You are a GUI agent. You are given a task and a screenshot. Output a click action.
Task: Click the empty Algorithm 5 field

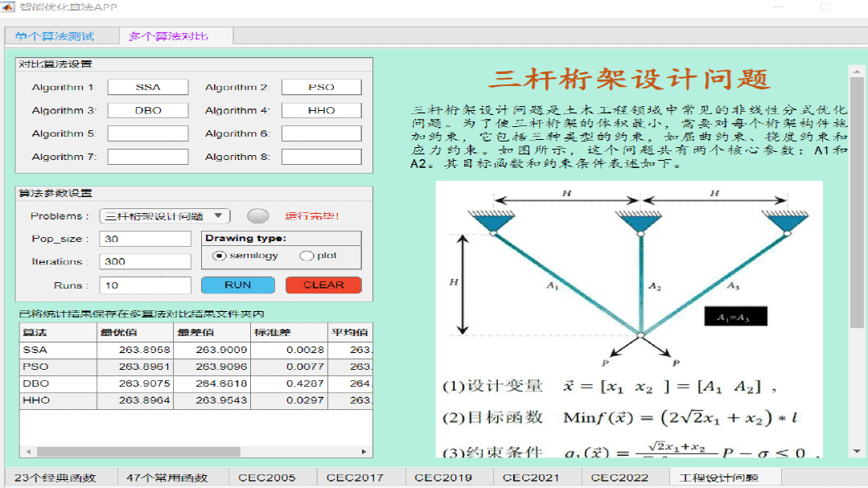tap(147, 133)
